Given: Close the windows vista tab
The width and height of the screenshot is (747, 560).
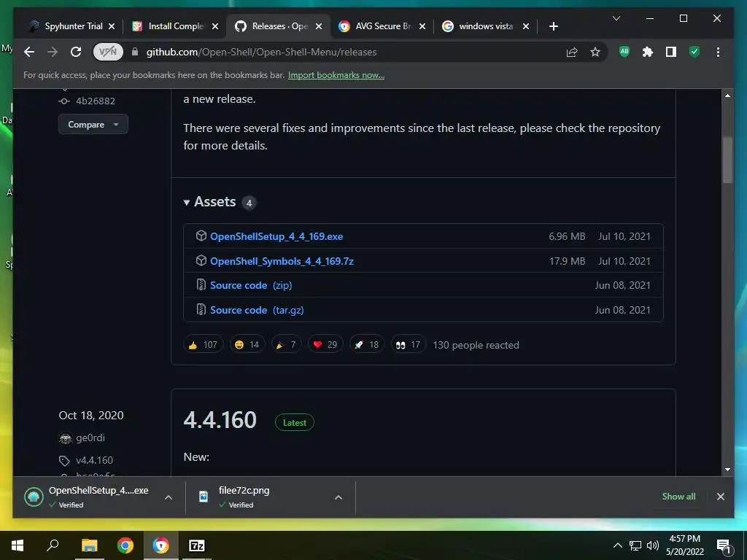Looking at the screenshot, I should (526, 26).
